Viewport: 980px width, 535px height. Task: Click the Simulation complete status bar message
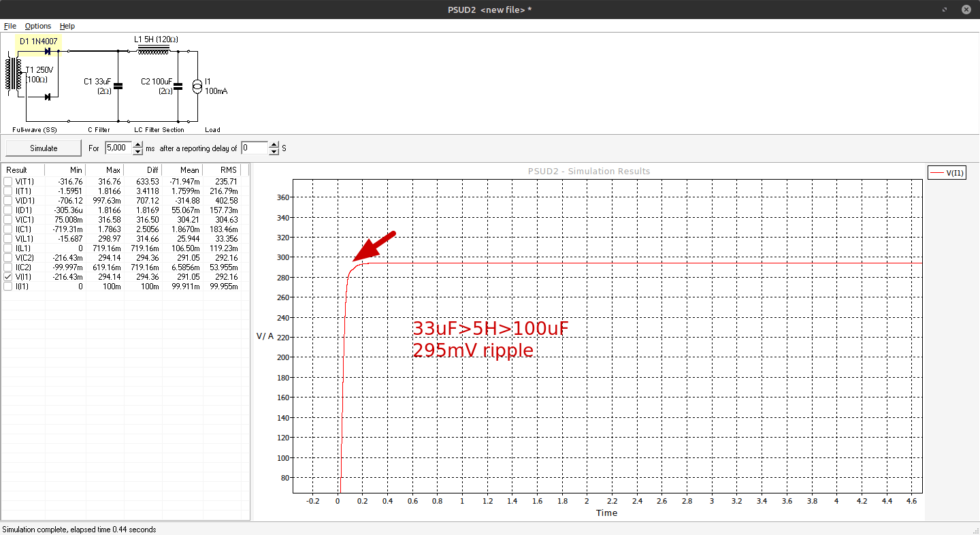(x=79, y=530)
